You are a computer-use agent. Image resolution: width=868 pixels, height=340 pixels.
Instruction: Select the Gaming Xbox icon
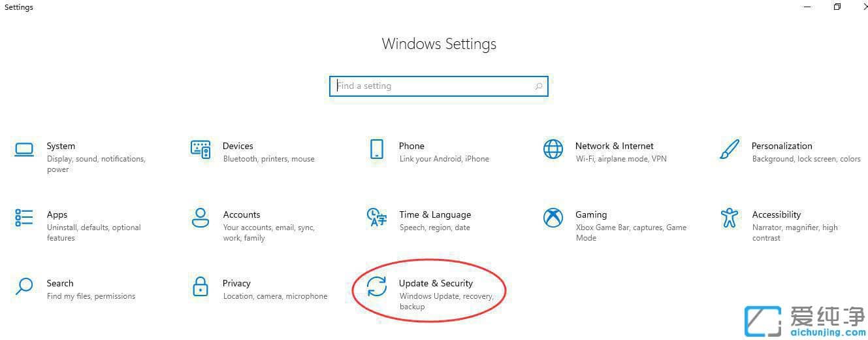[x=553, y=218]
